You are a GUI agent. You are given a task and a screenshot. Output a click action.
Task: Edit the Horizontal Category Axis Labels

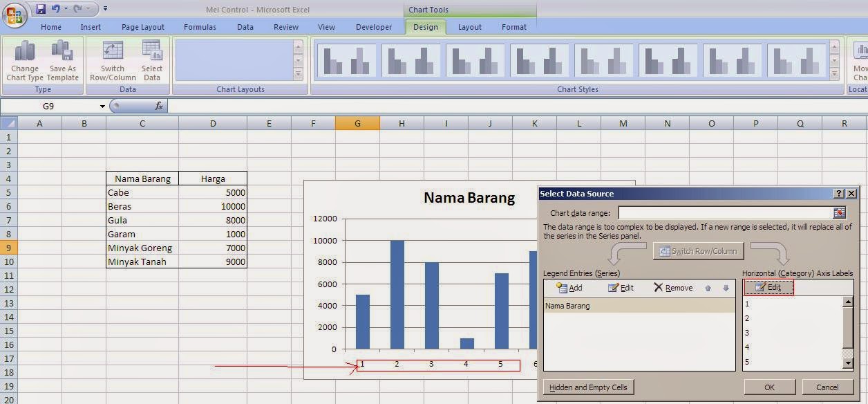coord(768,287)
